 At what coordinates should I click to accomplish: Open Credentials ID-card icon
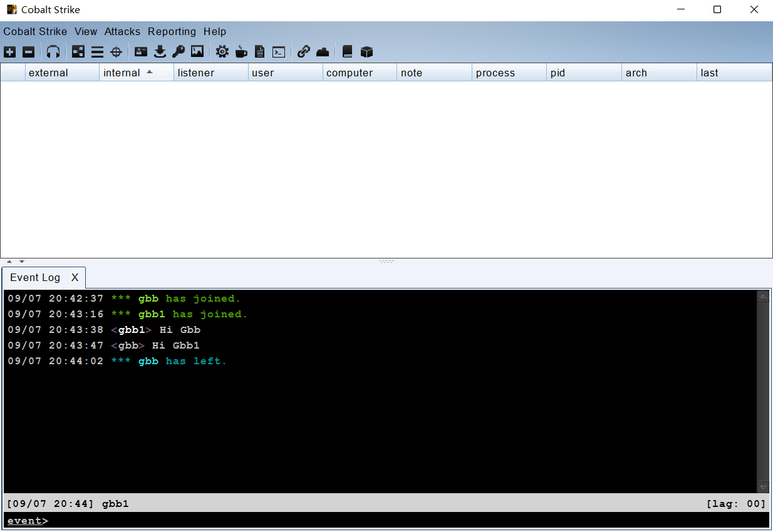tap(141, 52)
